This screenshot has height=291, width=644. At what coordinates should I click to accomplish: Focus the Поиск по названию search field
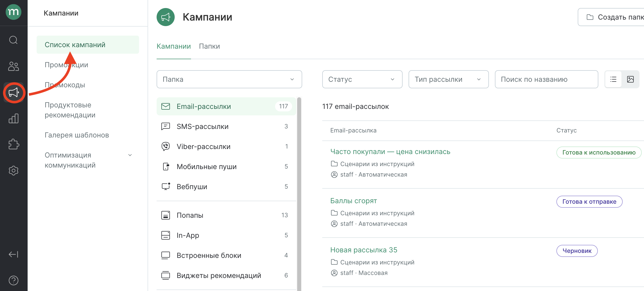[546, 79]
